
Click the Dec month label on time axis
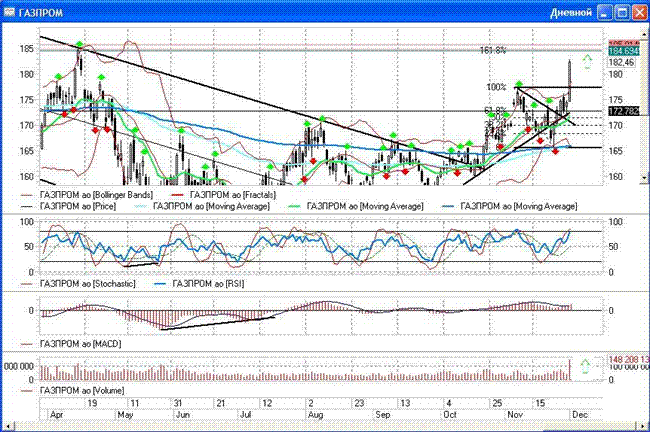pos(580,415)
